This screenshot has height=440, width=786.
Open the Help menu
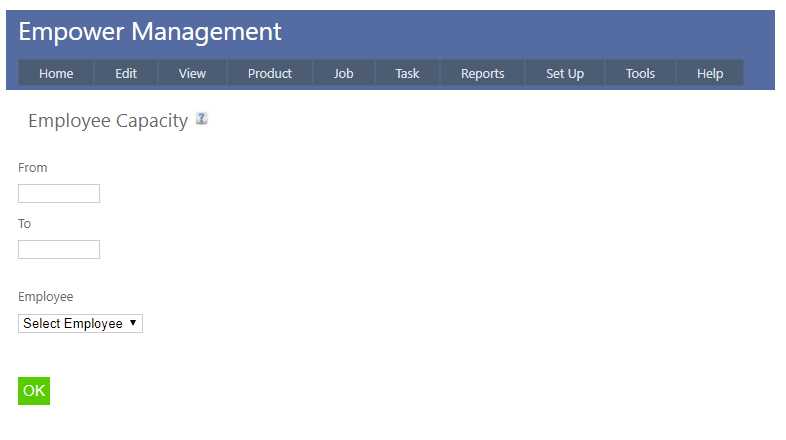click(x=710, y=73)
